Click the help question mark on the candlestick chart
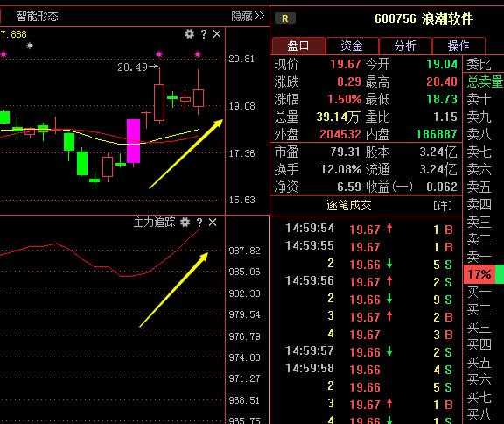Viewport: 504px width, 424px height. pyautogui.click(x=204, y=34)
